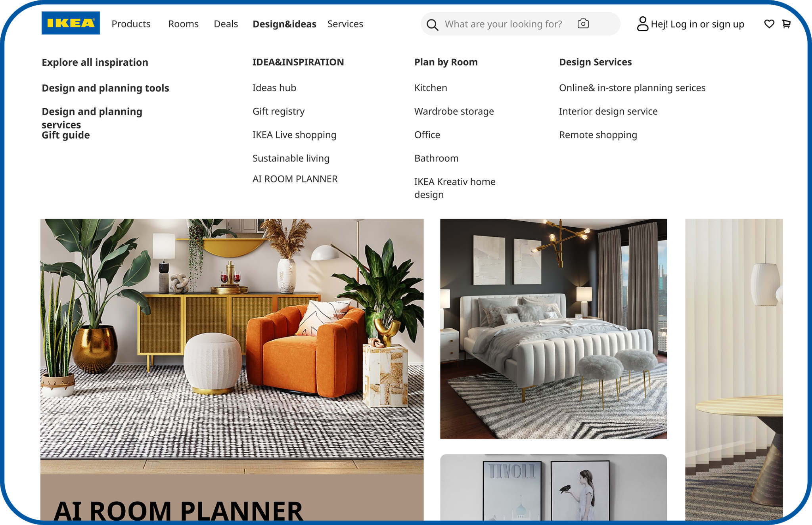Open the Deals menu
The image size is (812, 525).
coord(226,24)
